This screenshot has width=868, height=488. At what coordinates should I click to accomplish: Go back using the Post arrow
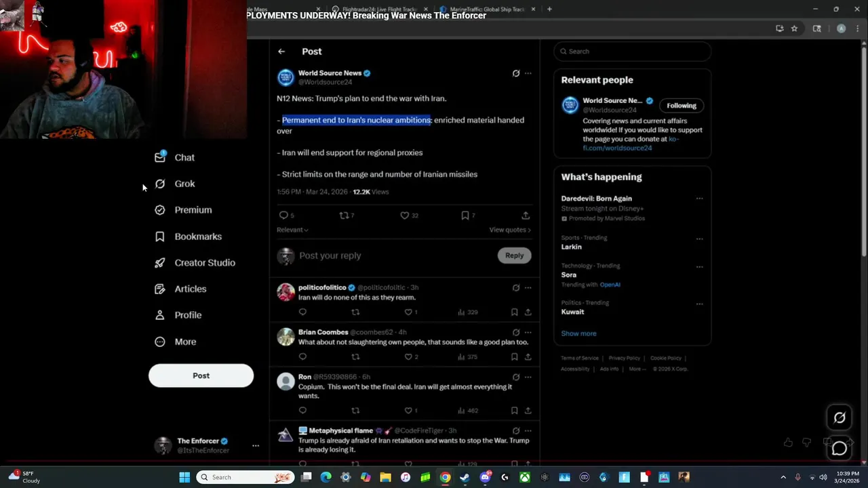[281, 52]
